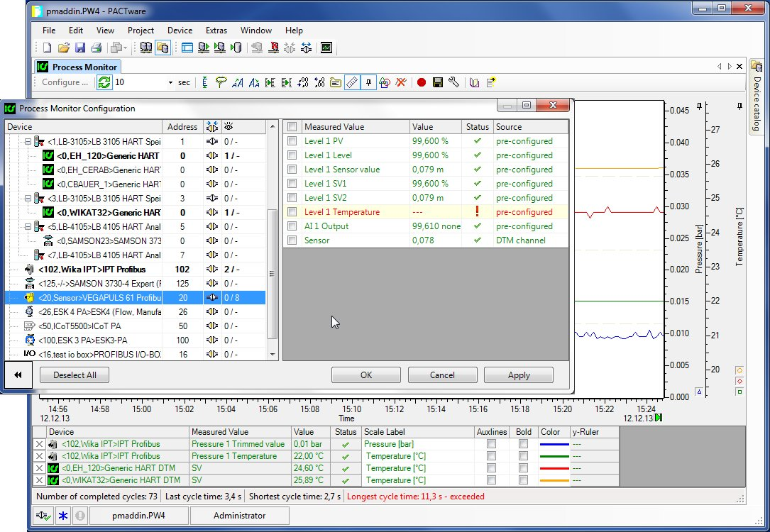
Task: Click the ruler tool icon
Action: click(x=352, y=82)
